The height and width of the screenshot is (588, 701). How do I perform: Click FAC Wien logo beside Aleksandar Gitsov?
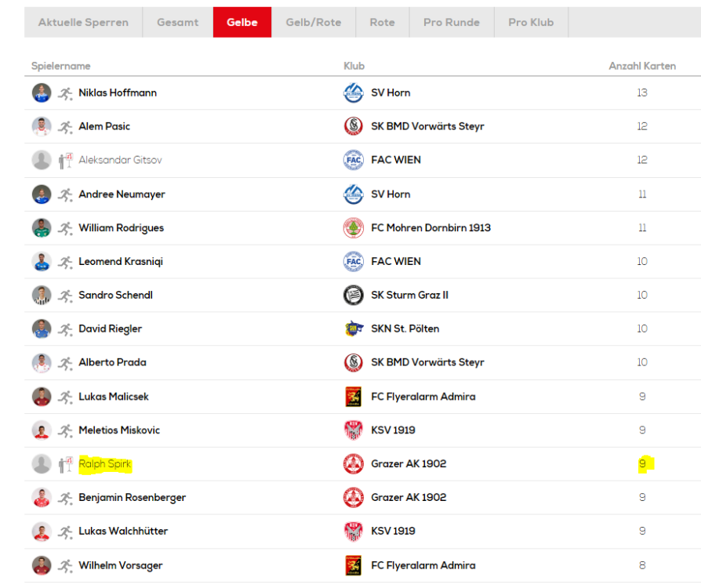click(x=354, y=160)
